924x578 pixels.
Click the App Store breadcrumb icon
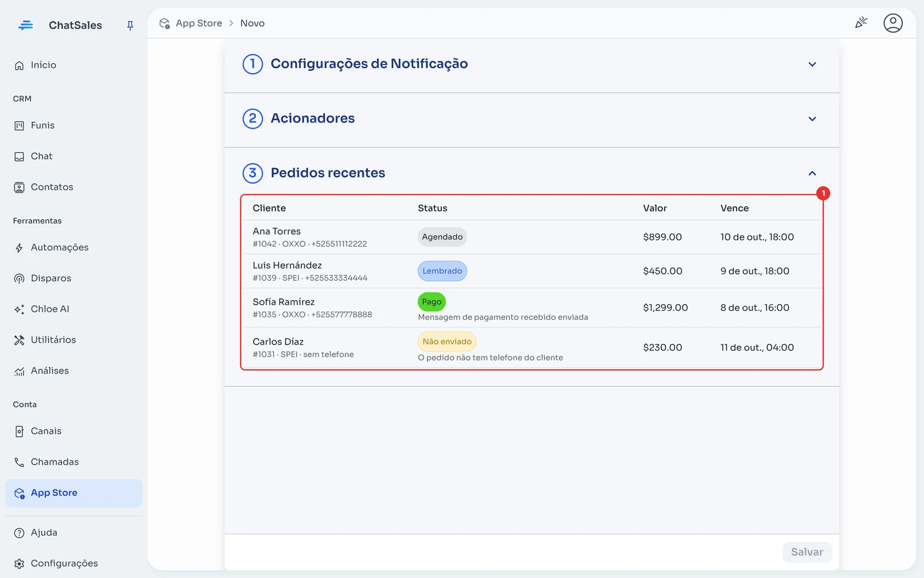[165, 24]
